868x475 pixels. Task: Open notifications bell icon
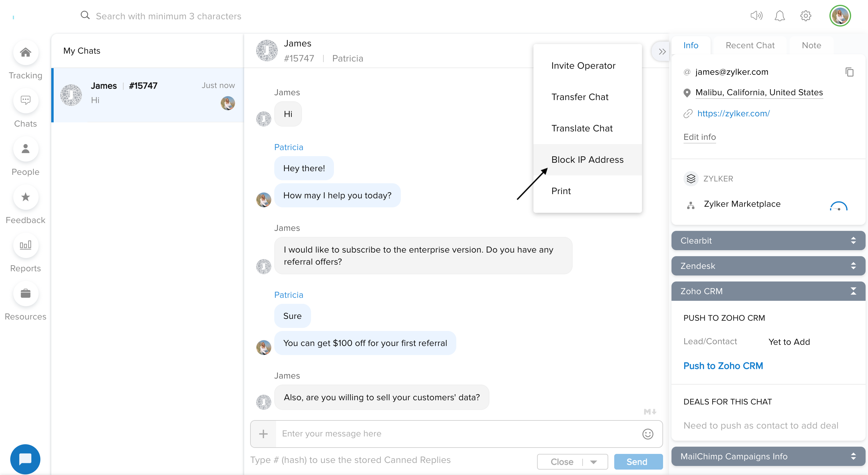click(779, 15)
